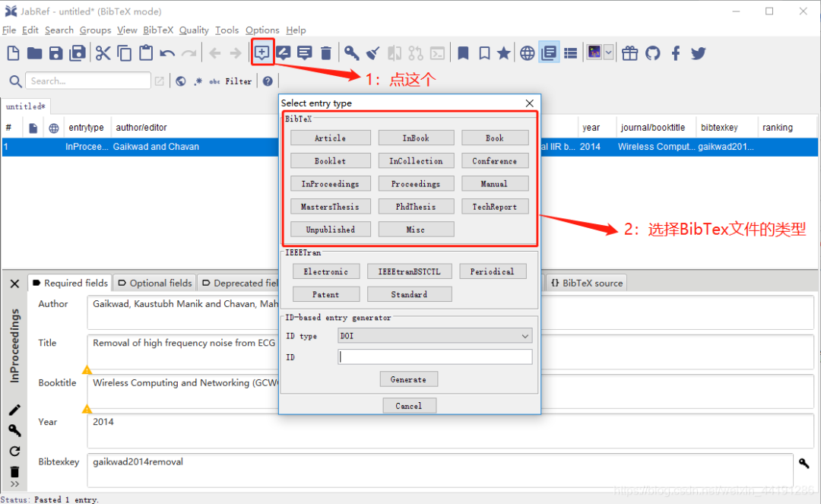The width and height of the screenshot is (821, 504).
Task: Click the globe web search toolbar icon
Action: click(x=528, y=53)
